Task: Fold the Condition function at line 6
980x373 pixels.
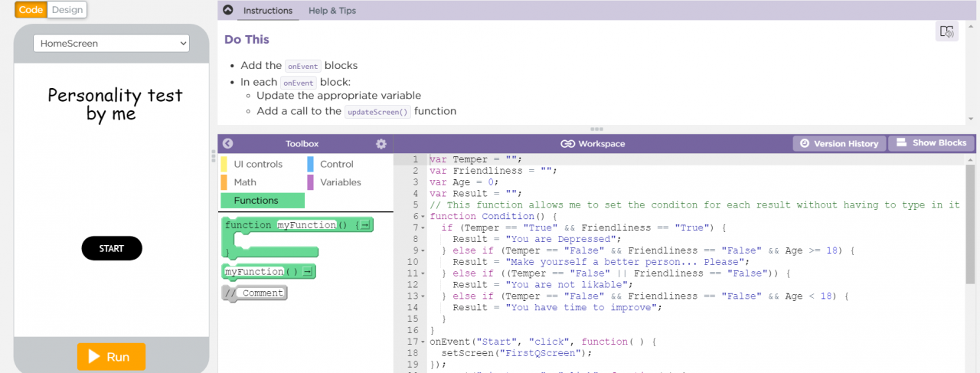Action: pyautogui.click(x=423, y=217)
